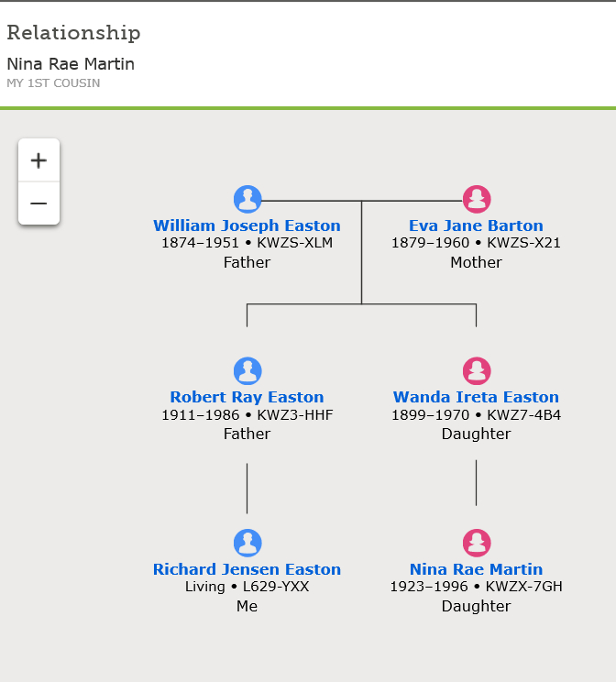Viewport: 616px width, 682px height.
Task: Click the Nina Rae Martin name in the header
Action: tap(71, 64)
